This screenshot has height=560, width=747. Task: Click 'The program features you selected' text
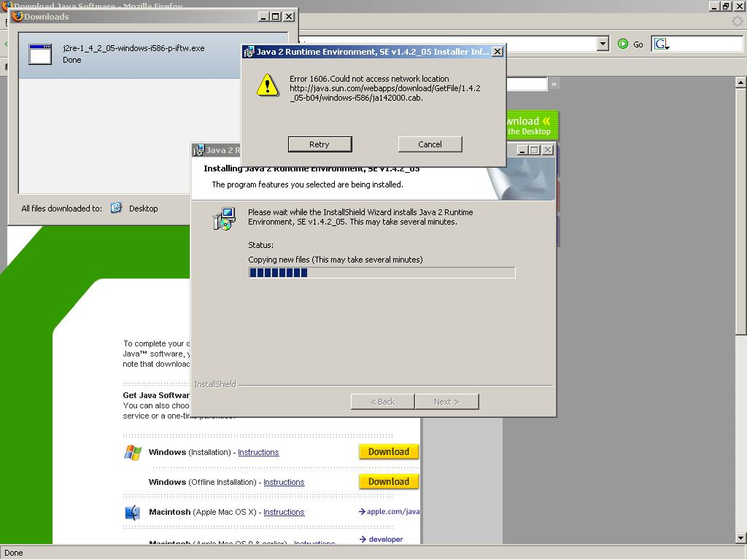point(307,184)
